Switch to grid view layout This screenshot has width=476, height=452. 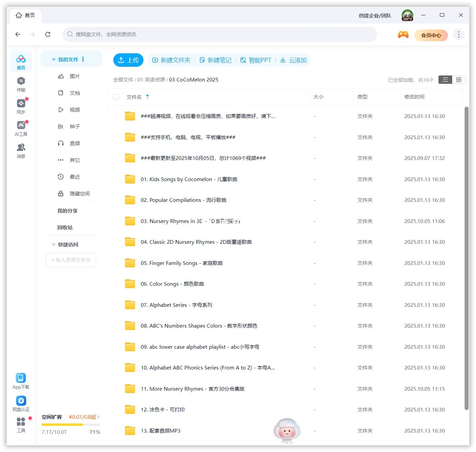(459, 80)
